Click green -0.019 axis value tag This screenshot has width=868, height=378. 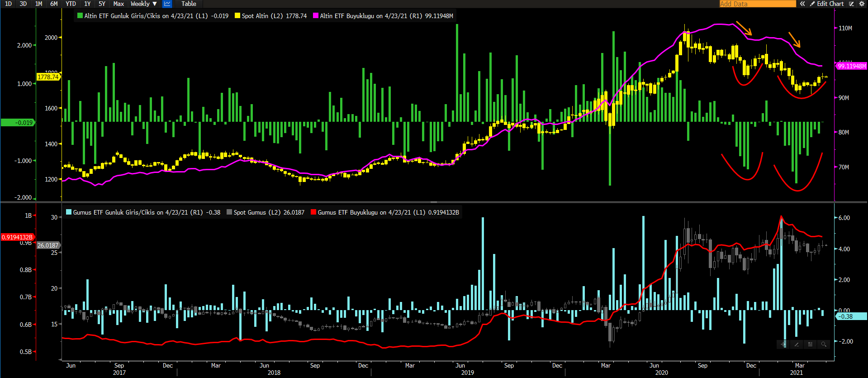point(18,123)
